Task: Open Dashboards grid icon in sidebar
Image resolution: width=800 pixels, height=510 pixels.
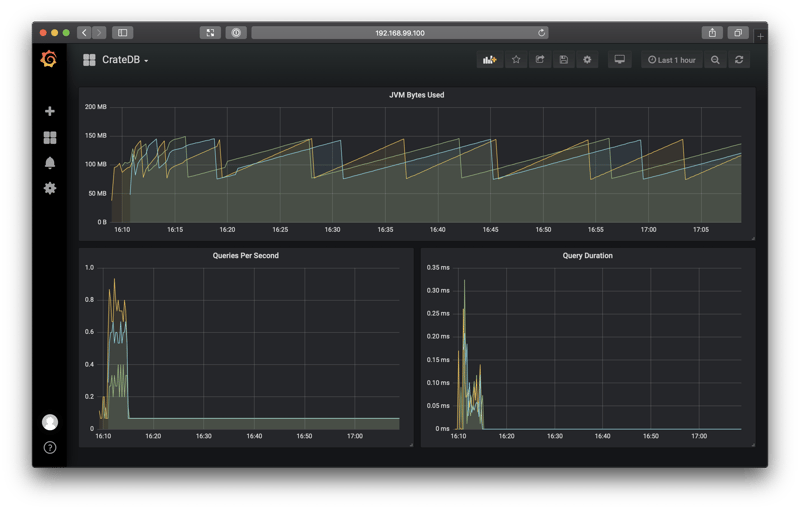Action: [x=49, y=137]
